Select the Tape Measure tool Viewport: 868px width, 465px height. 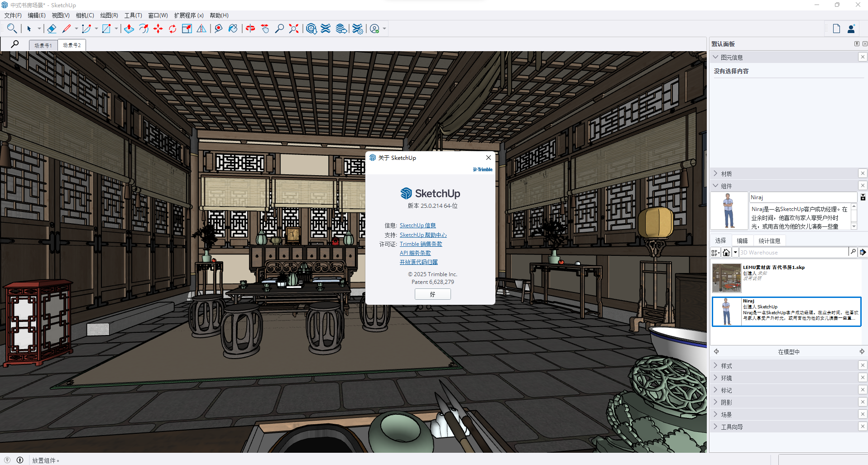tap(218, 29)
